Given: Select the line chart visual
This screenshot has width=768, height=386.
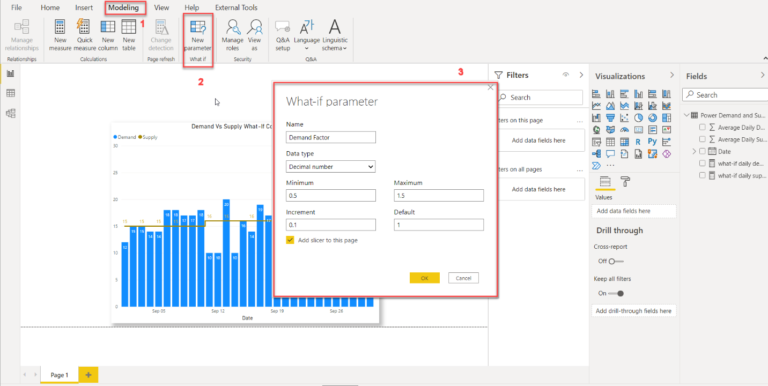Looking at the screenshot, I should coord(597,105).
